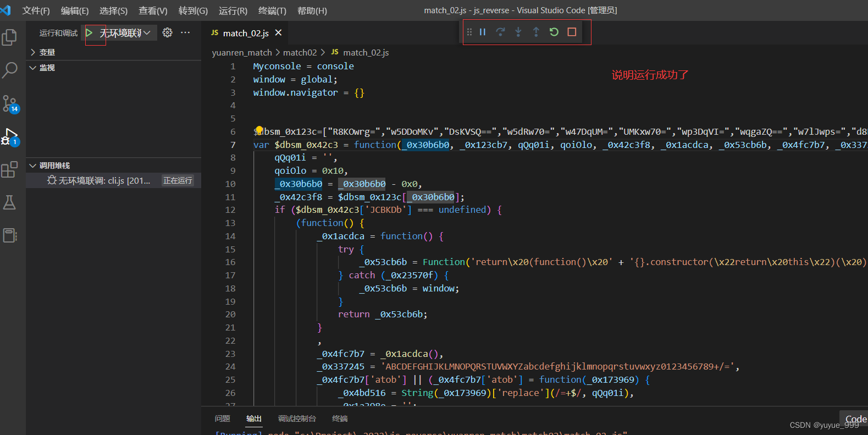Open the 转到(G) menu
Screen dimensions: 868x435
point(193,10)
